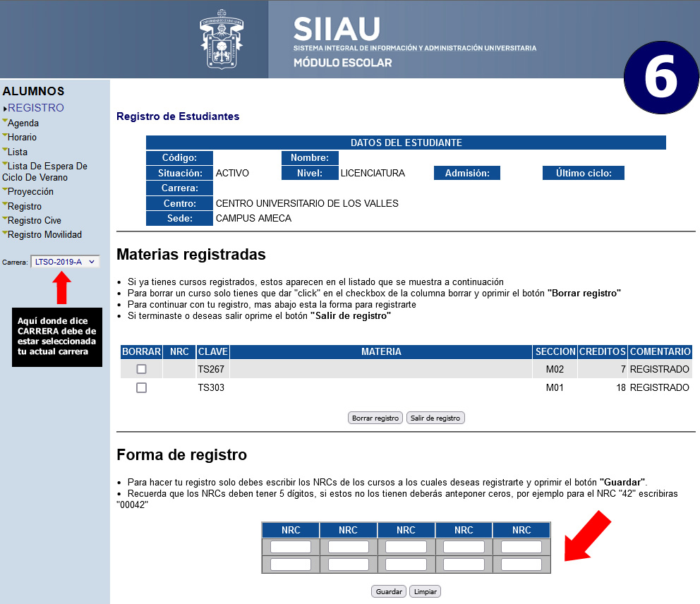Image resolution: width=700 pixels, height=604 pixels.
Task: Click the MATERIA column header
Action: pyautogui.click(x=381, y=352)
